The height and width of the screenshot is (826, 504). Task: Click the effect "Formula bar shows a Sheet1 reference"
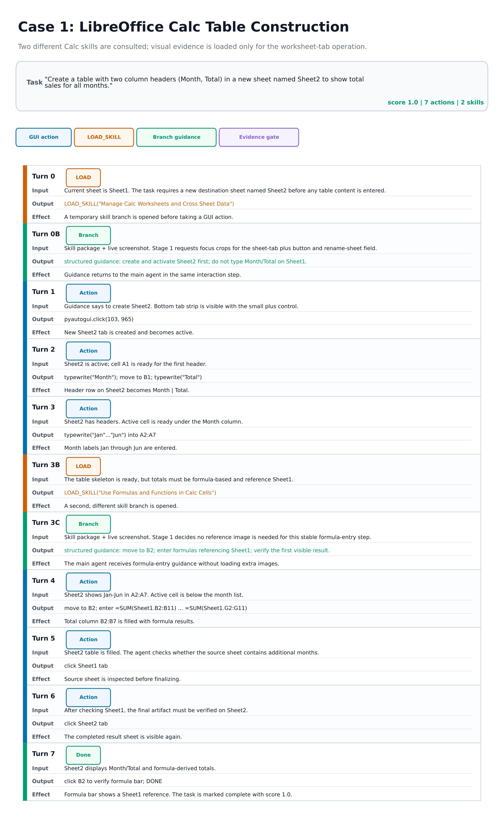[178, 794]
